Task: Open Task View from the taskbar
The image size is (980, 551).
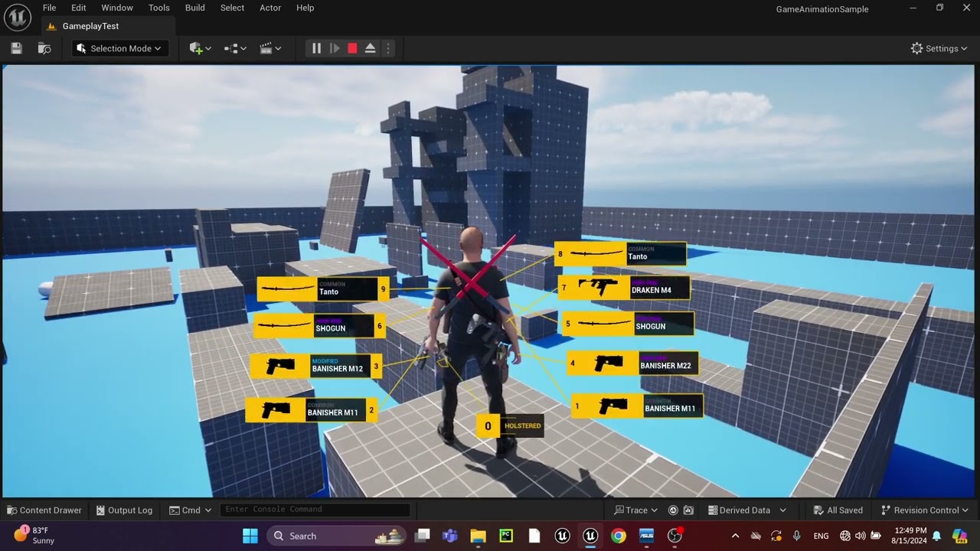Action: click(423, 536)
